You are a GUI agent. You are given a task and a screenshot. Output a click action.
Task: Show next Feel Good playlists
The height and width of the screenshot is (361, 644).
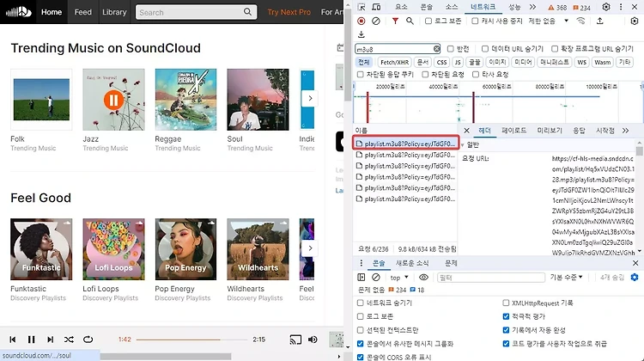coord(310,248)
